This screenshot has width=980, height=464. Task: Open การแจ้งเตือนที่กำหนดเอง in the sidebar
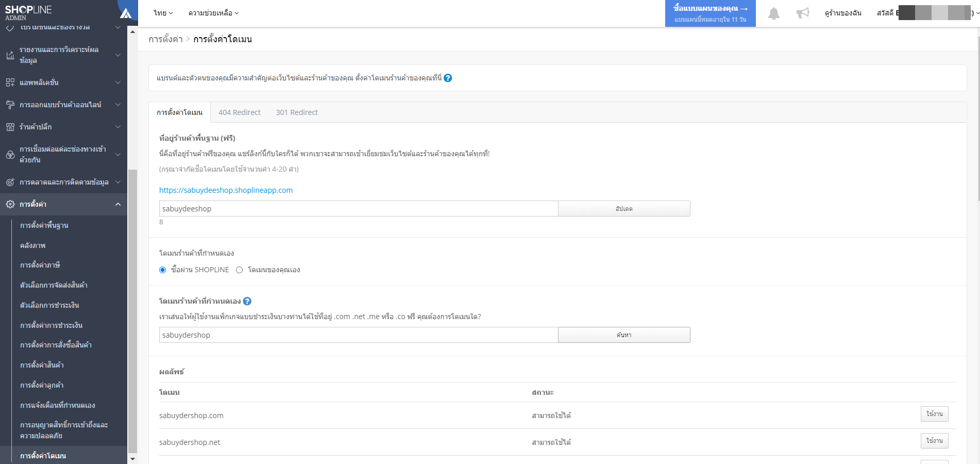pyautogui.click(x=58, y=405)
